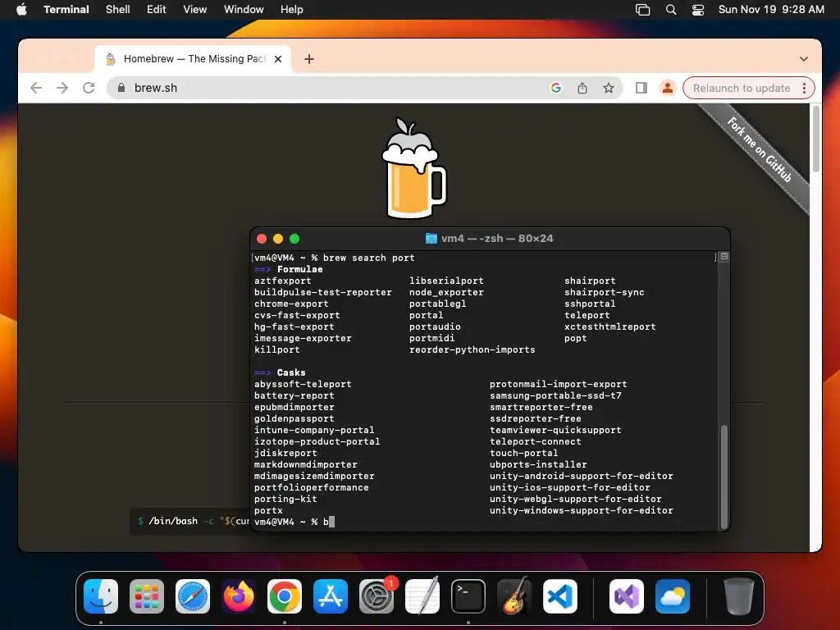Click Relaunch to update button
840x630 pixels.
click(742, 88)
